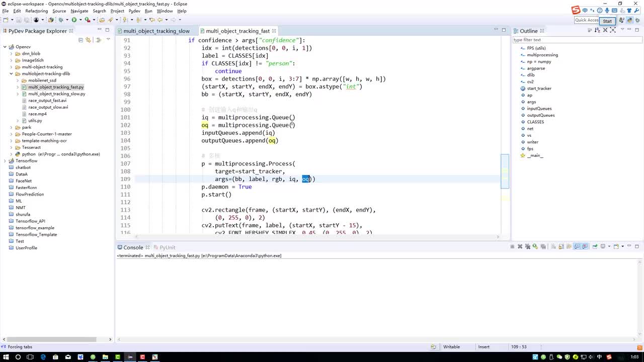Image resolution: width=644 pixels, height=362 pixels.
Task: Select multi_object_tracking_slow.py in explorer
Action: point(56,94)
